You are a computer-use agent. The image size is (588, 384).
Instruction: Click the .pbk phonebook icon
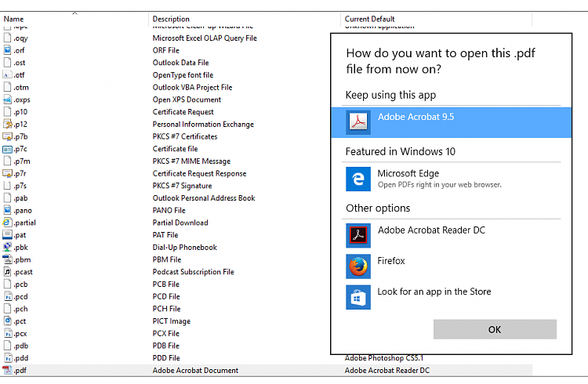point(7,248)
